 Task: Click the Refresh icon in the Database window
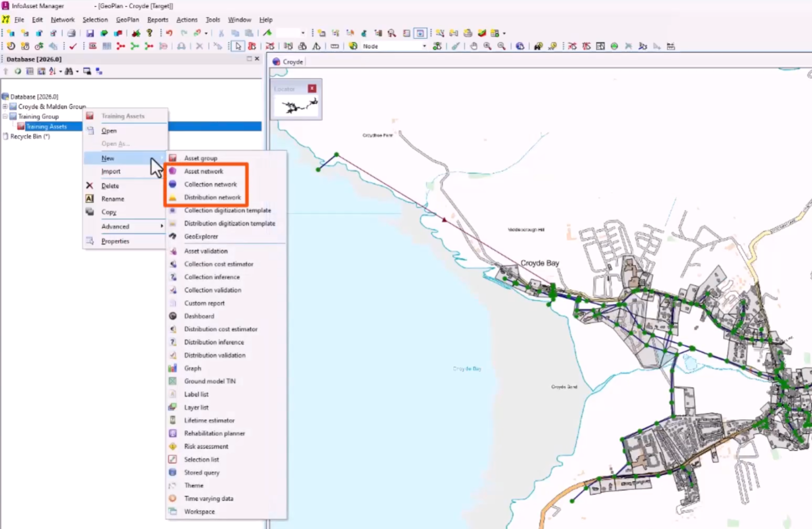tap(18, 71)
